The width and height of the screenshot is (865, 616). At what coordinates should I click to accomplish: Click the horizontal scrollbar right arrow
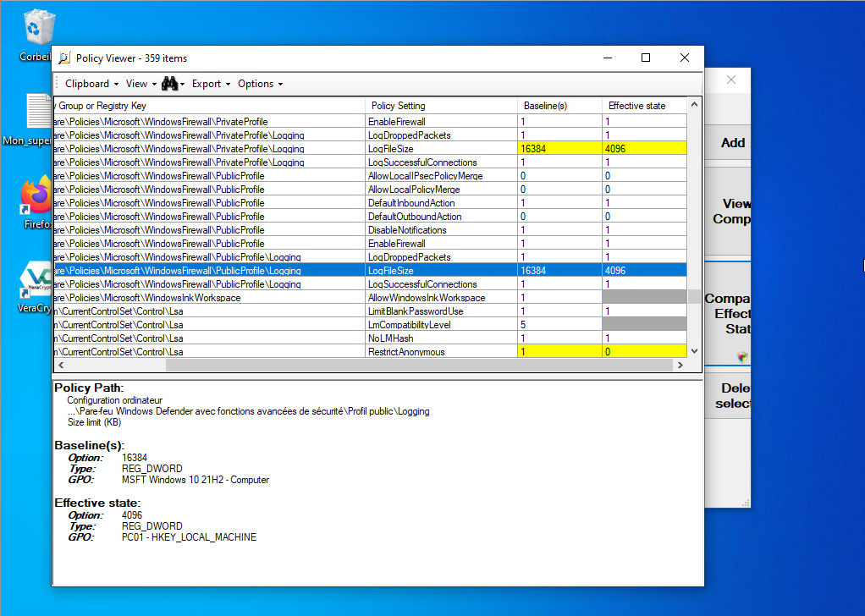click(680, 366)
